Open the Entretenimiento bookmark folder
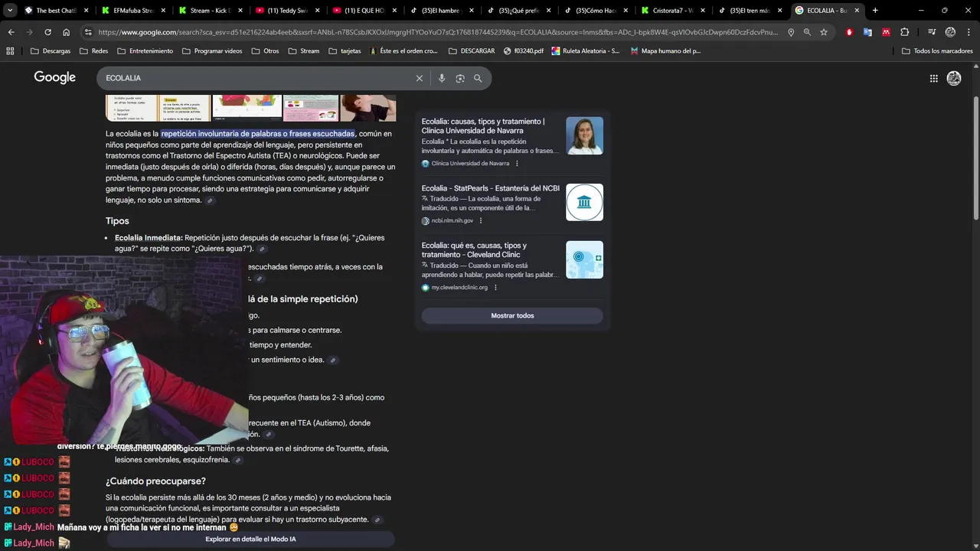 click(145, 51)
